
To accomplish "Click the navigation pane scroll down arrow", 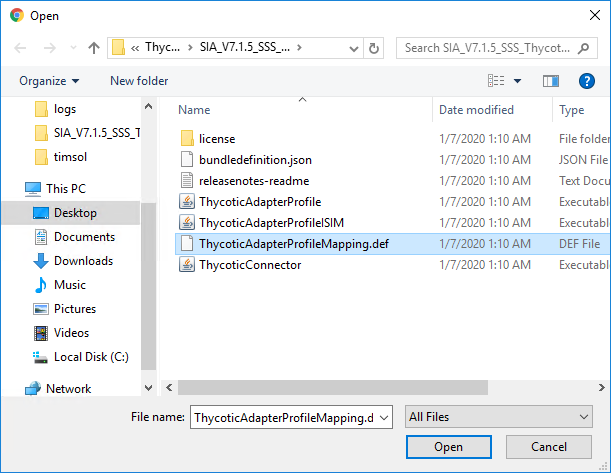I will (x=148, y=388).
